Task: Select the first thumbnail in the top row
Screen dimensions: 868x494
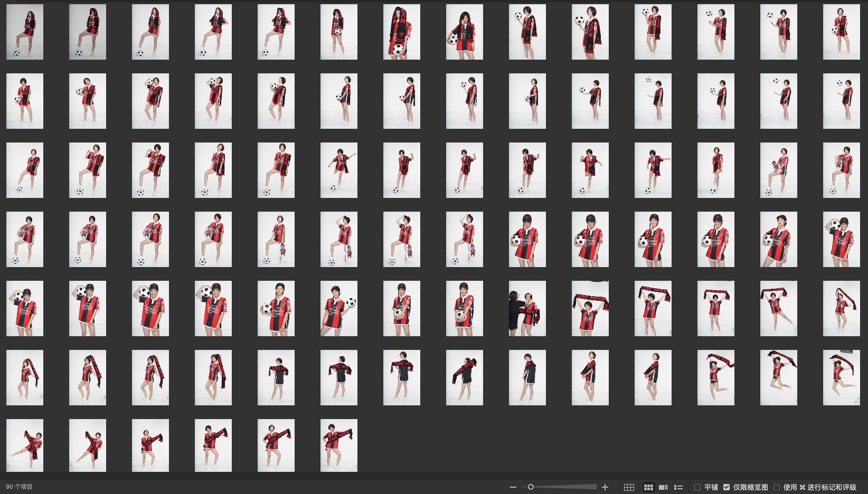Action: pos(25,32)
